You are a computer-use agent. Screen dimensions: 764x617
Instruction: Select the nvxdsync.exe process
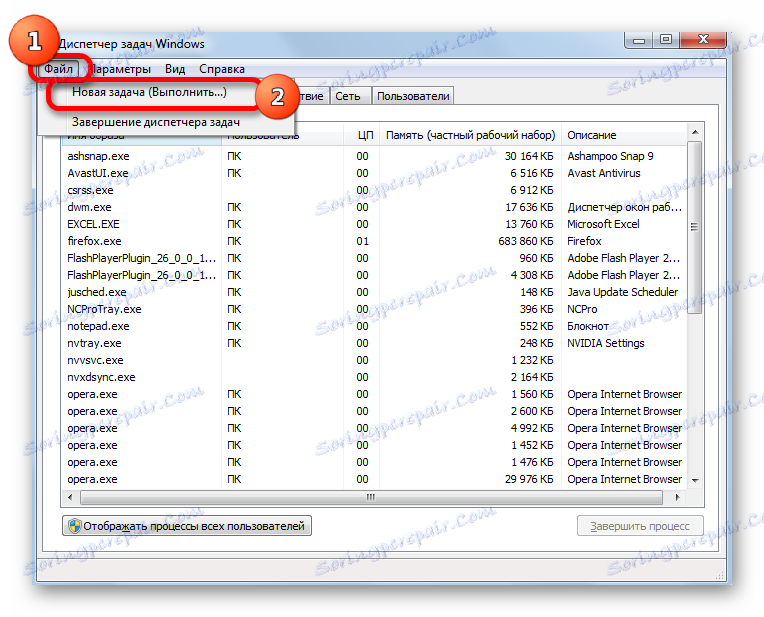point(374,377)
